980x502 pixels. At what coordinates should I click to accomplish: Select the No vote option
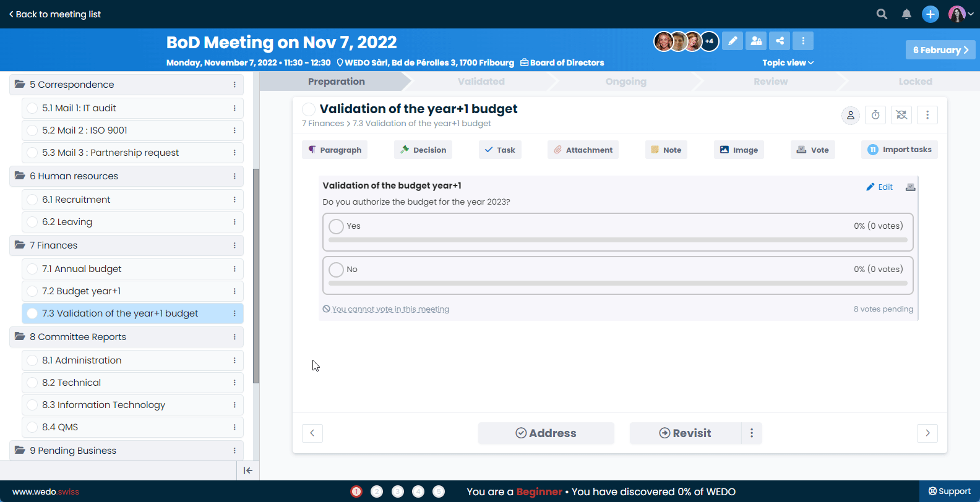tap(336, 270)
